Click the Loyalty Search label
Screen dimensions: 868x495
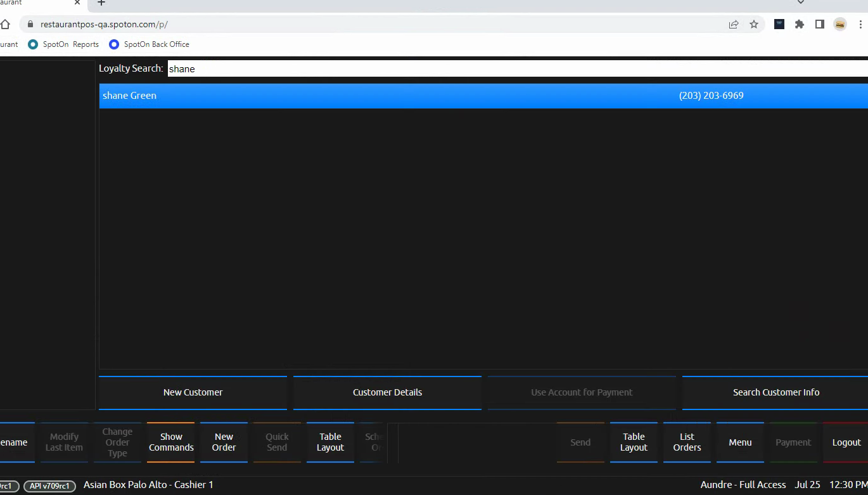click(x=131, y=68)
